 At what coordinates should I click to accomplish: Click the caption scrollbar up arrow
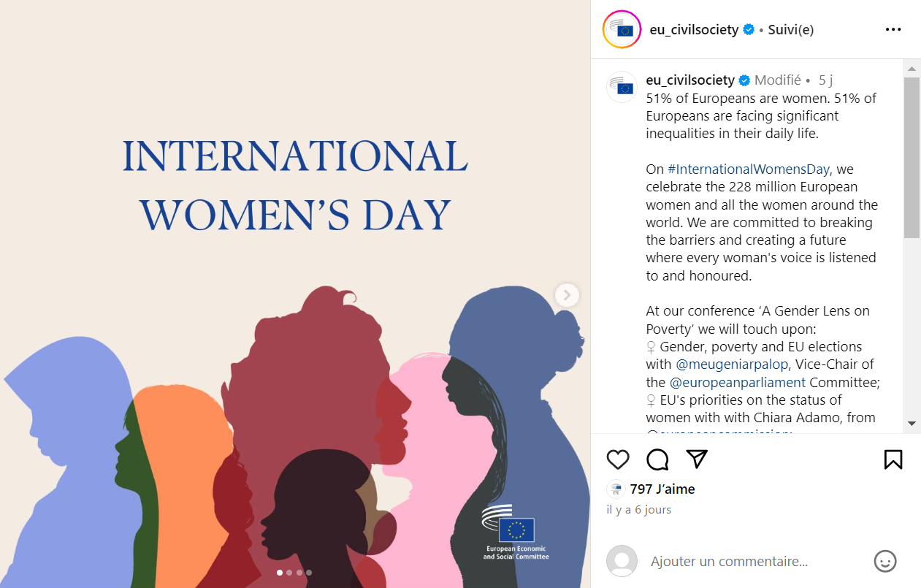912,69
